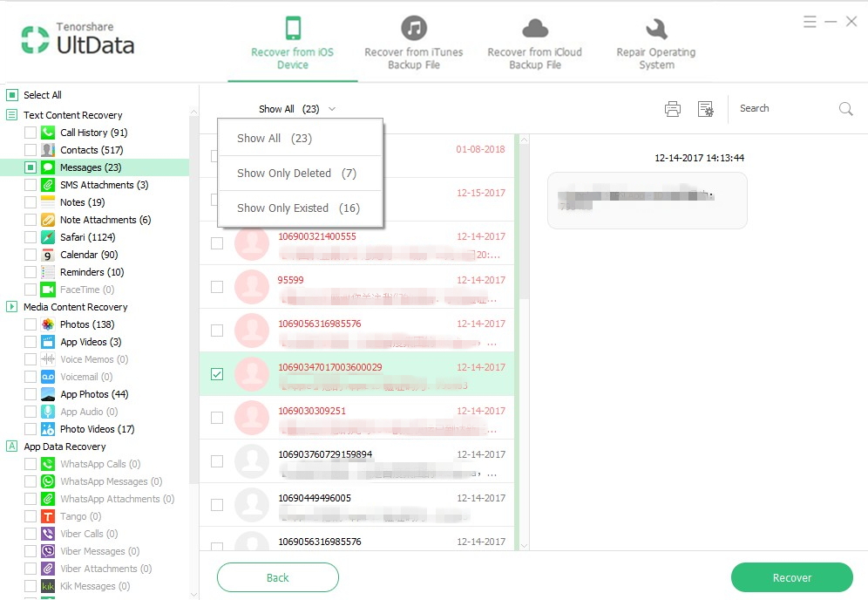This screenshot has width=868, height=600.
Task: Click the sidebar vertical scrollbar
Action: click(x=193, y=299)
